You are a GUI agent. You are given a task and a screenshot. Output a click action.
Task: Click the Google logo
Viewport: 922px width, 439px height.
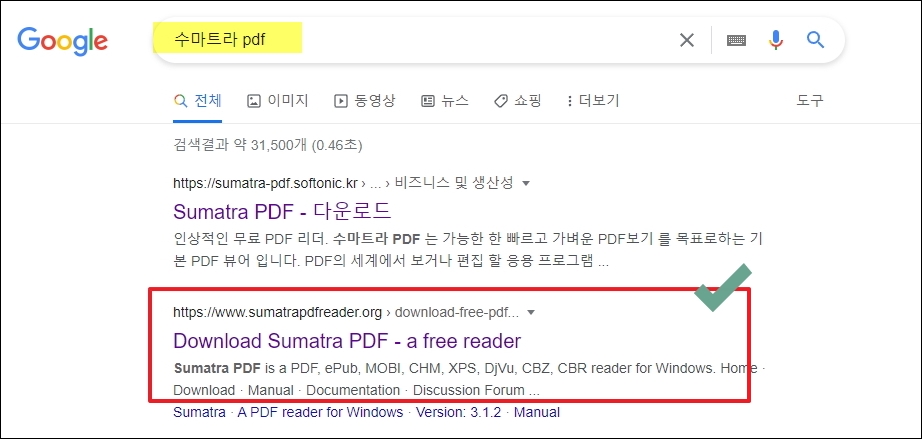62,40
